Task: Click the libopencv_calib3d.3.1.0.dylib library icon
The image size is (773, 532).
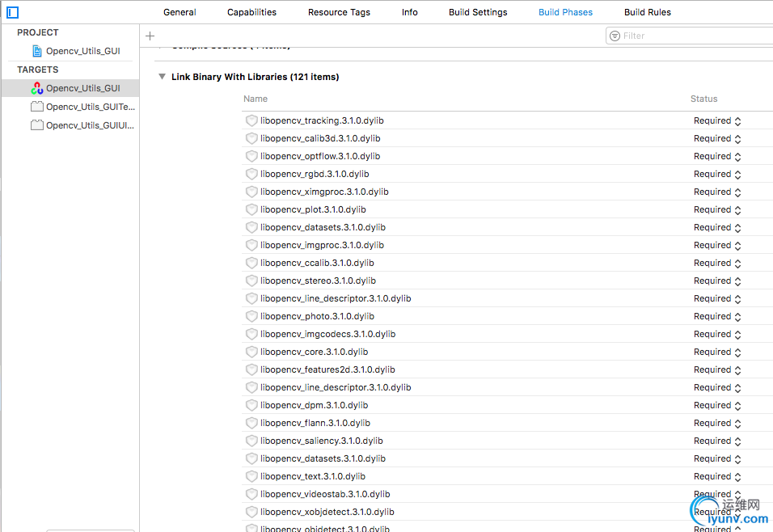Action: [x=251, y=138]
